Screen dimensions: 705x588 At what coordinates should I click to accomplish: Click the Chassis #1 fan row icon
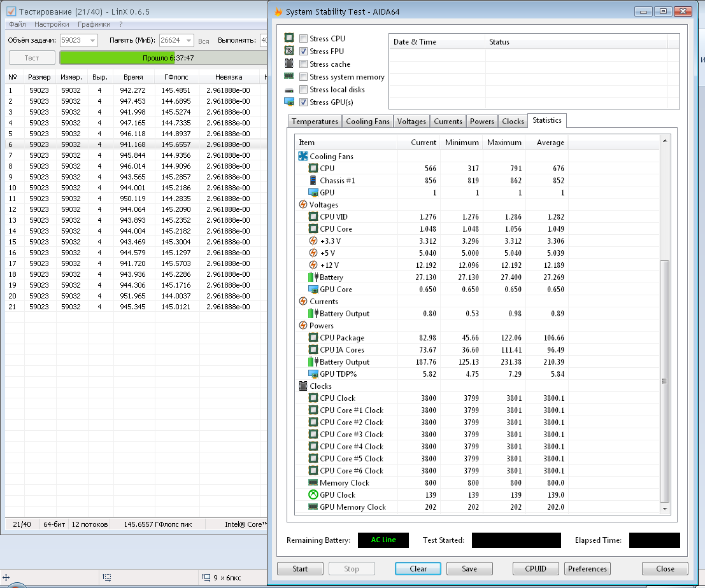(x=313, y=180)
